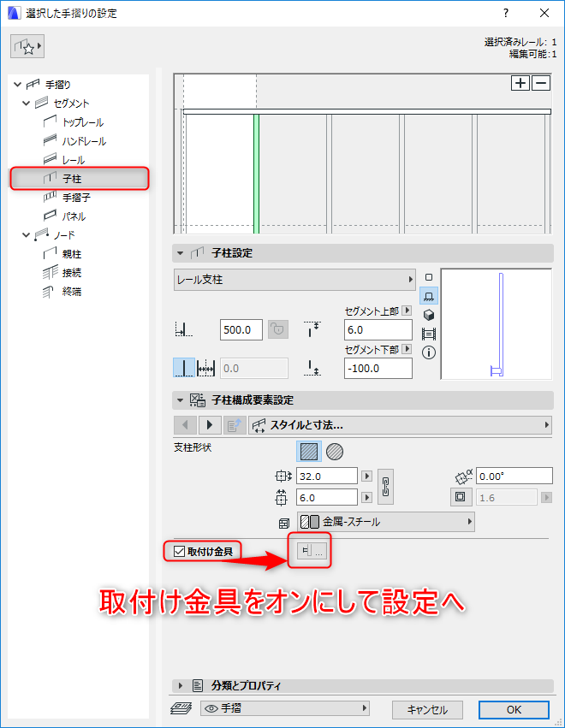Screen dimensions: 565x728
Task: Switch preview to picture view icon
Action: (x=429, y=334)
